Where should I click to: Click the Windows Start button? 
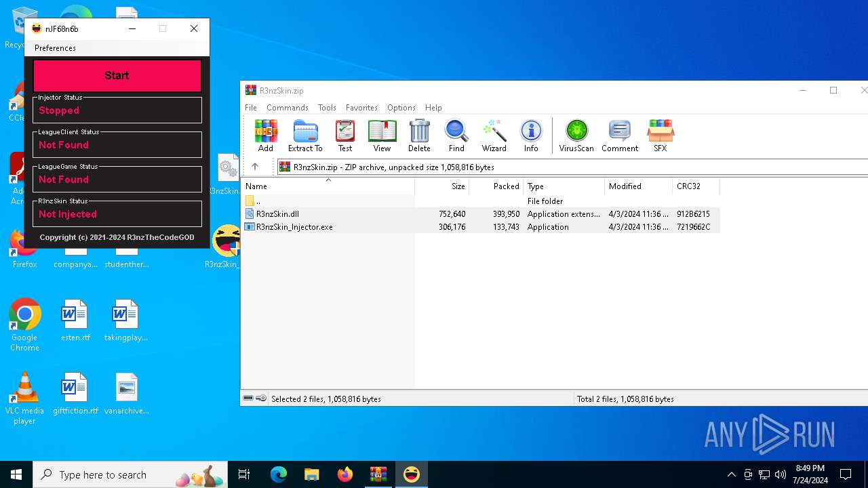pos(16,474)
